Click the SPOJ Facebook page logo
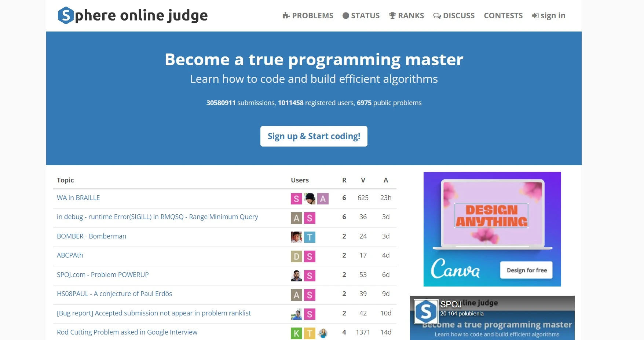Image resolution: width=644 pixels, height=340 pixels. [426, 312]
